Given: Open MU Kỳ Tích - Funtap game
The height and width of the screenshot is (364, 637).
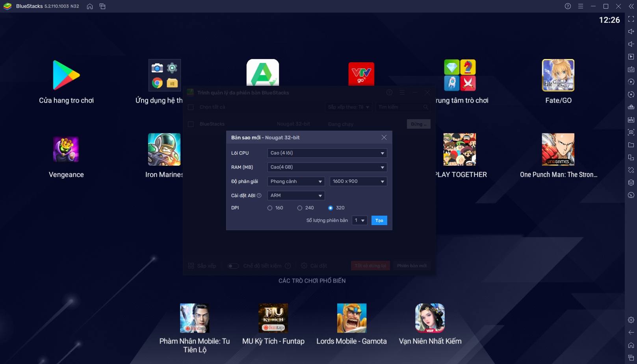Looking at the screenshot, I should click(273, 318).
